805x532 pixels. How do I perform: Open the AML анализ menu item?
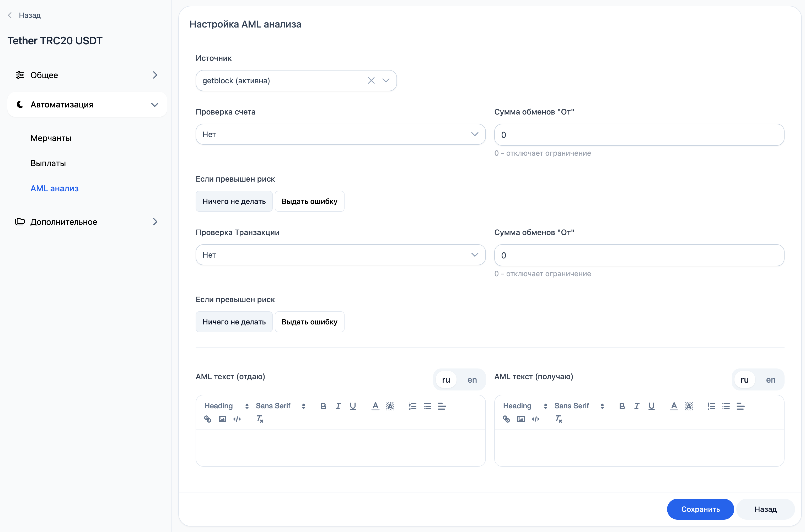[55, 188]
